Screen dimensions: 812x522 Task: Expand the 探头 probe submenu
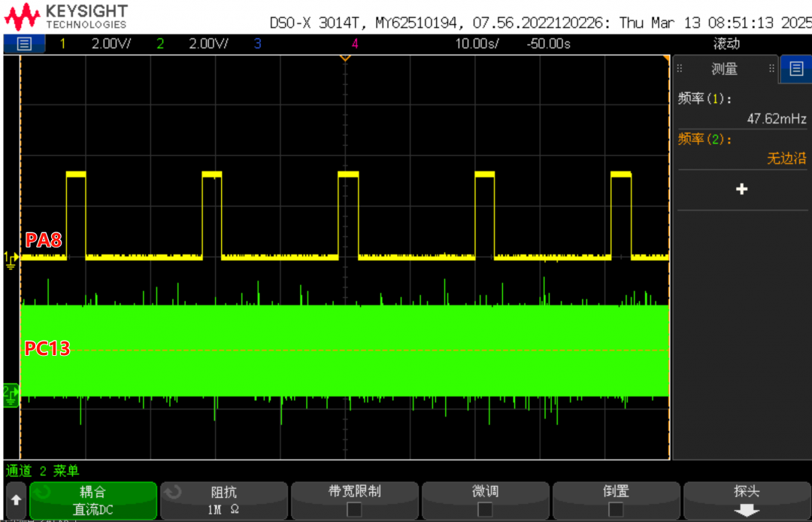coord(746,501)
